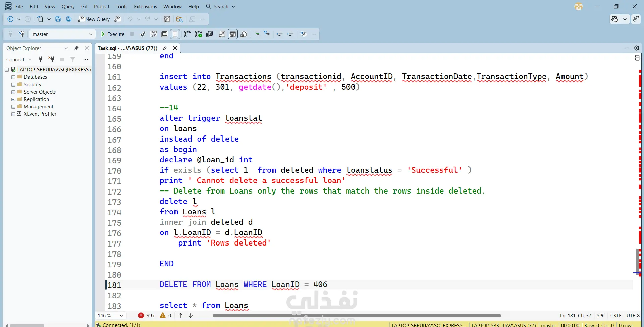The image size is (644, 327).
Task: Open new query using current connection icon
Action: click(x=118, y=19)
